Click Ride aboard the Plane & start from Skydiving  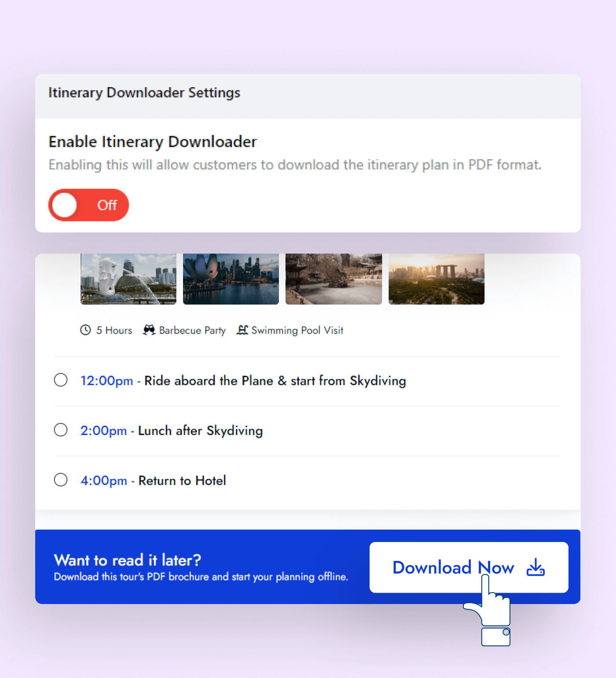(x=275, y=381)
